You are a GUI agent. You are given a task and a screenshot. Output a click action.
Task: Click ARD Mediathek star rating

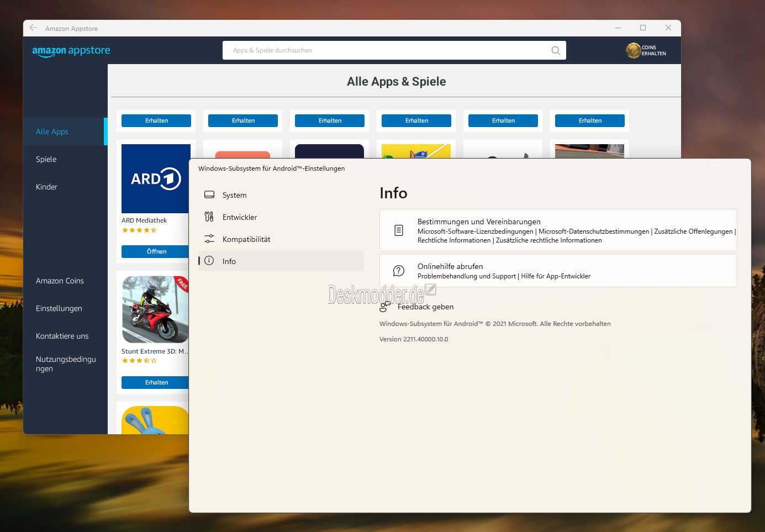tap(139, 230)
